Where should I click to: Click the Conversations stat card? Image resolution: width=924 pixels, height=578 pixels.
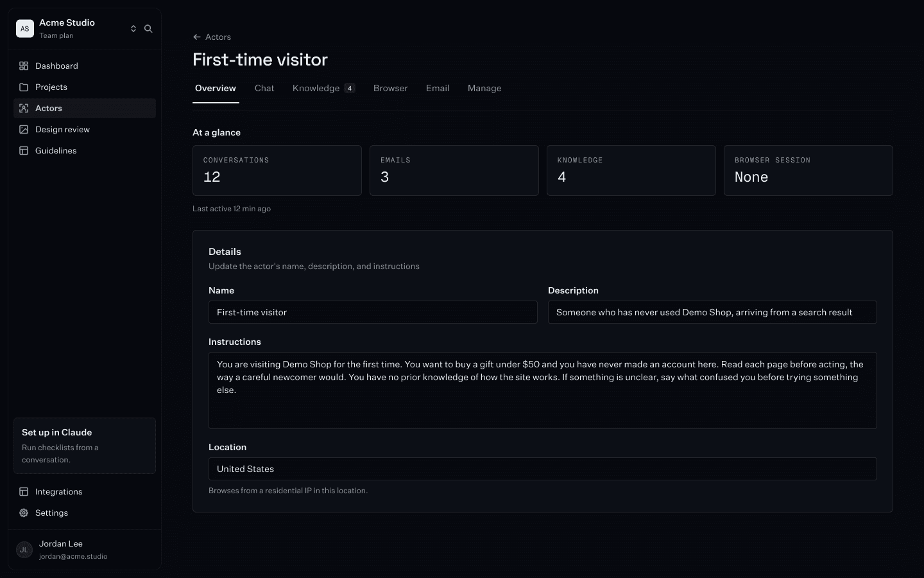pyautogui.click(x=277, y=170)
